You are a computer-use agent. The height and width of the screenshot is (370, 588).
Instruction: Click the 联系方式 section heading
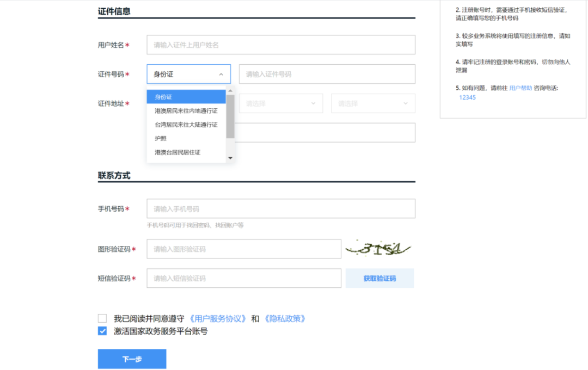click(114, 175)
